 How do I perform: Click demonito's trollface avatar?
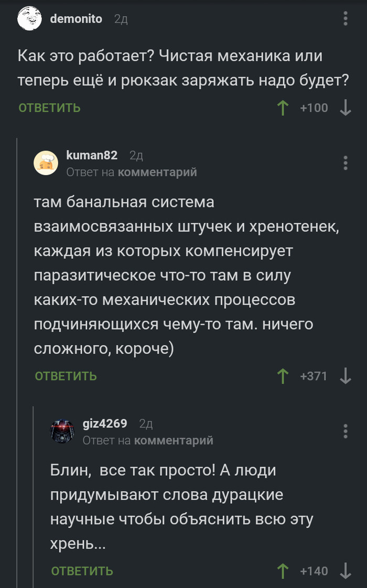(x=30, y=19)
